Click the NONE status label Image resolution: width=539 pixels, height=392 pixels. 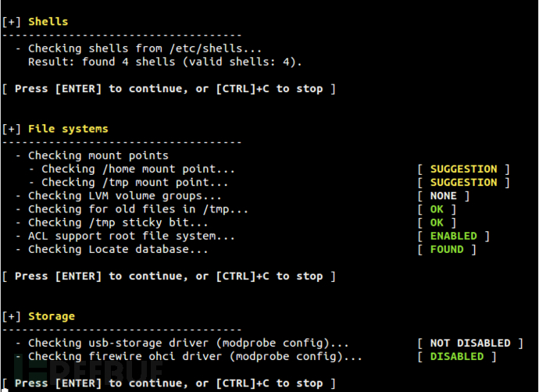(x=443, y=196)
